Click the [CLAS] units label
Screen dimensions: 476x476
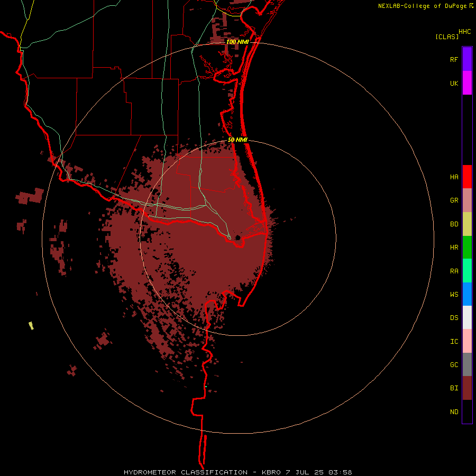tap(447, 36)
